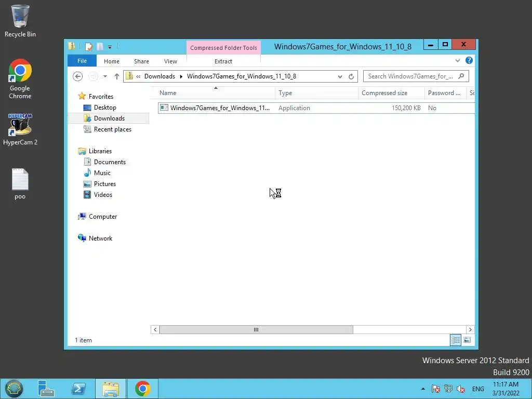Refresh the folder view
Viewport: 532px width, 399px height.
351,77
